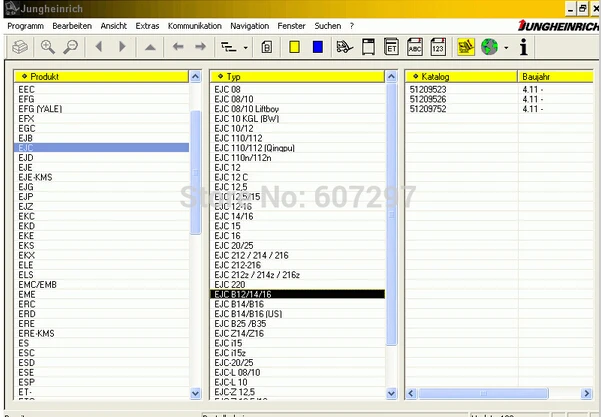Select product EMC/EMB

pyautogui.click(x=101, y=284)
